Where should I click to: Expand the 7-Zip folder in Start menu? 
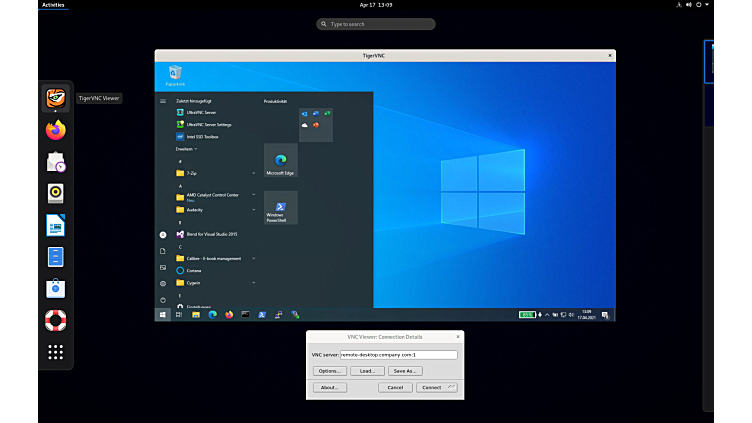(x=192, y=173)
